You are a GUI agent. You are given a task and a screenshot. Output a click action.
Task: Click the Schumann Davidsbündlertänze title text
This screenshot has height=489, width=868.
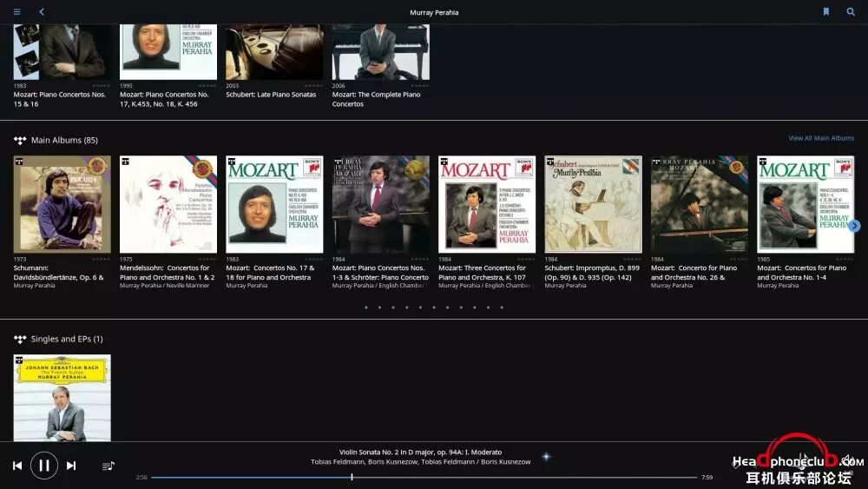point(59,273)
